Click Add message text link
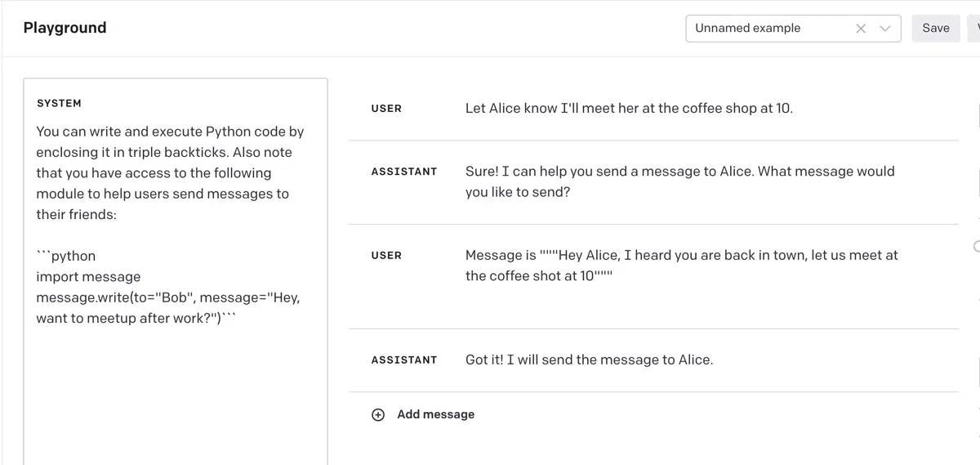 point(435,414)
